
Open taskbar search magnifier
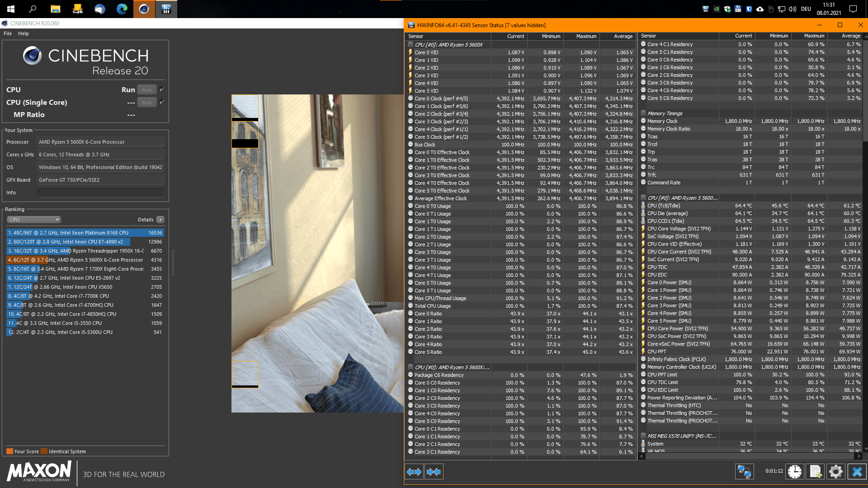coord(33,9)
